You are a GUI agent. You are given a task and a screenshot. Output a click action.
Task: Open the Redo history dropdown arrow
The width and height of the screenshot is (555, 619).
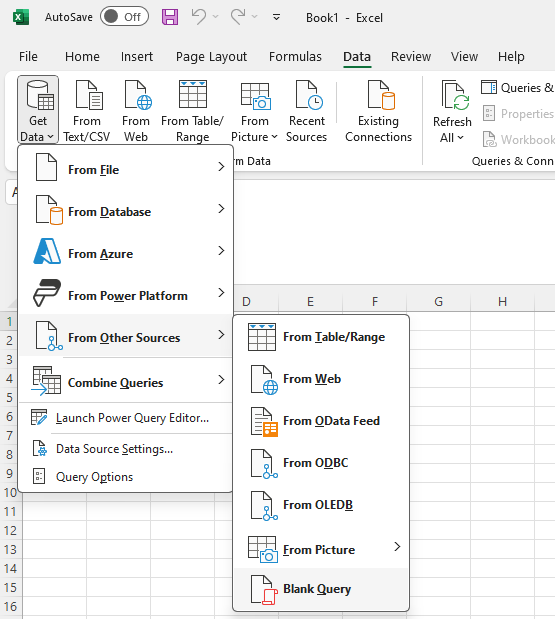(x=255, y=17)
